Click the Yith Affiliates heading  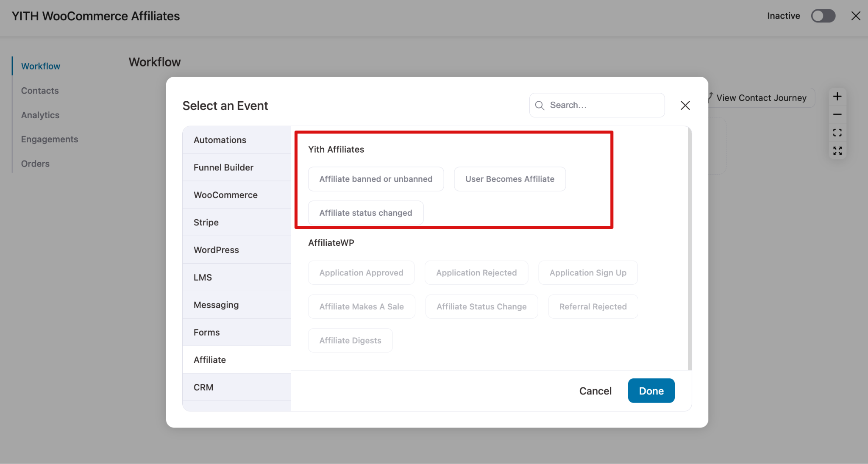click(x=336, y=149)
